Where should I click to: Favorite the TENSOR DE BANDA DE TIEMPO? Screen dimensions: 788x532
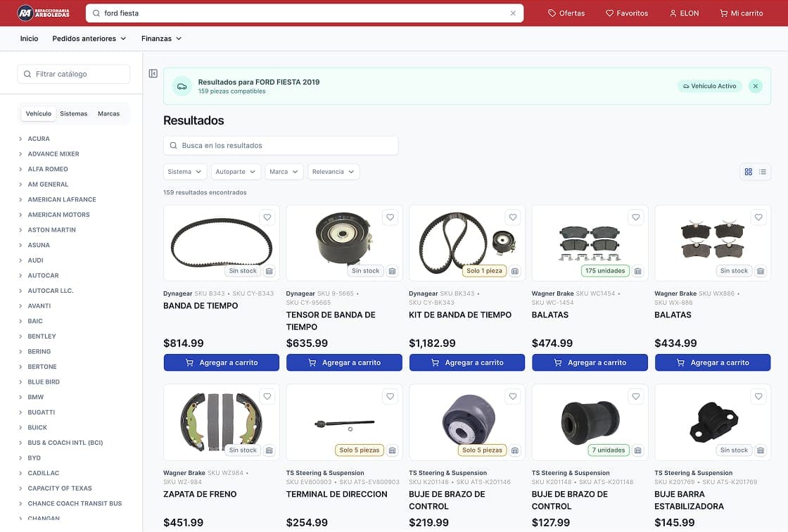[390, 217]
